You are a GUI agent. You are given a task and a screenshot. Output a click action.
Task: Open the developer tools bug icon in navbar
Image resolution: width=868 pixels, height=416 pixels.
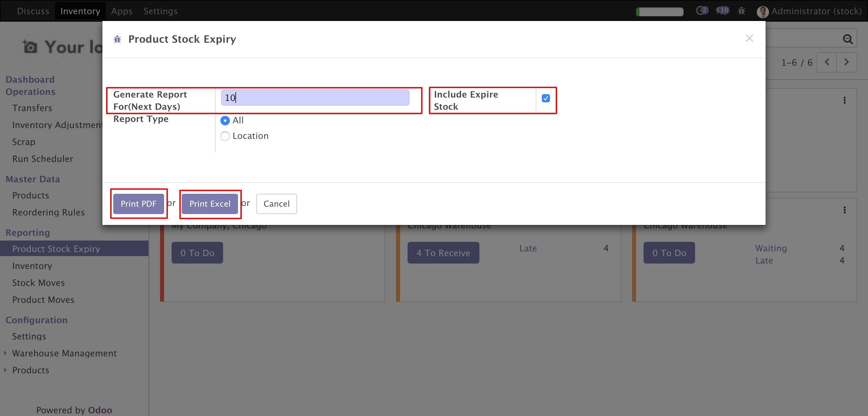[x=742, y=11]
